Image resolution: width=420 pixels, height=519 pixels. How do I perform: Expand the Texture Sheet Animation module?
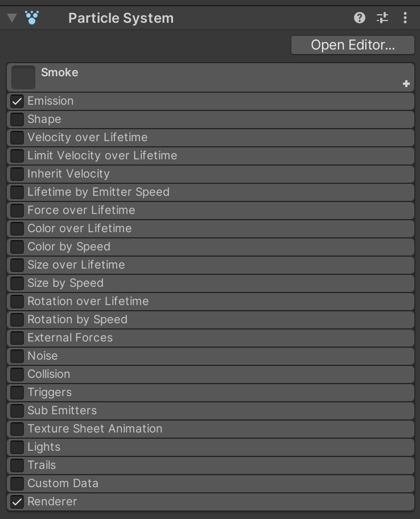[x=94, y=429]
